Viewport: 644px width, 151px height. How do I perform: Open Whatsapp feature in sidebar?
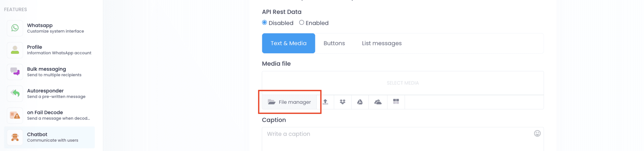click(49, 28)
